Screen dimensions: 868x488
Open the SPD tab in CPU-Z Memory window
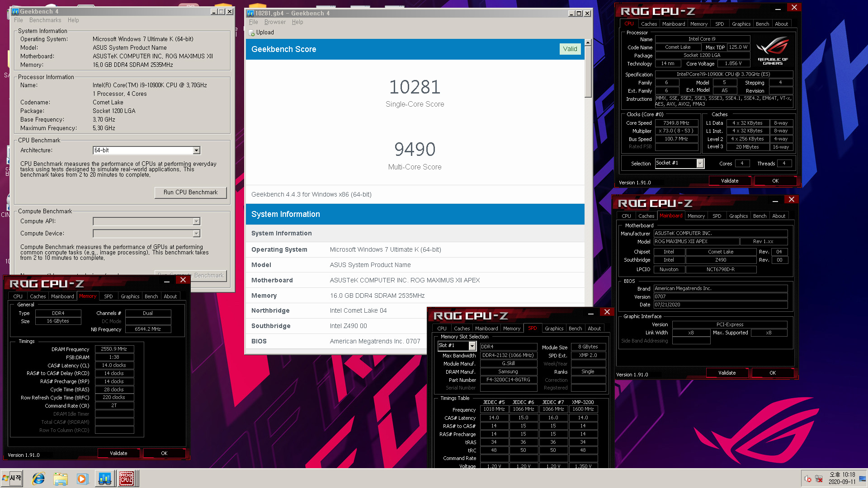pyautogui.click(x=108, y=296)
